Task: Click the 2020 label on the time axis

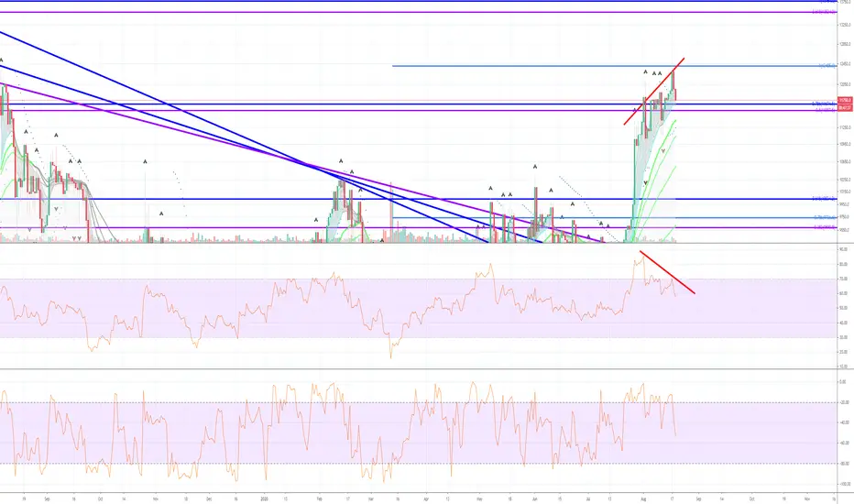Action: (264, 499)
